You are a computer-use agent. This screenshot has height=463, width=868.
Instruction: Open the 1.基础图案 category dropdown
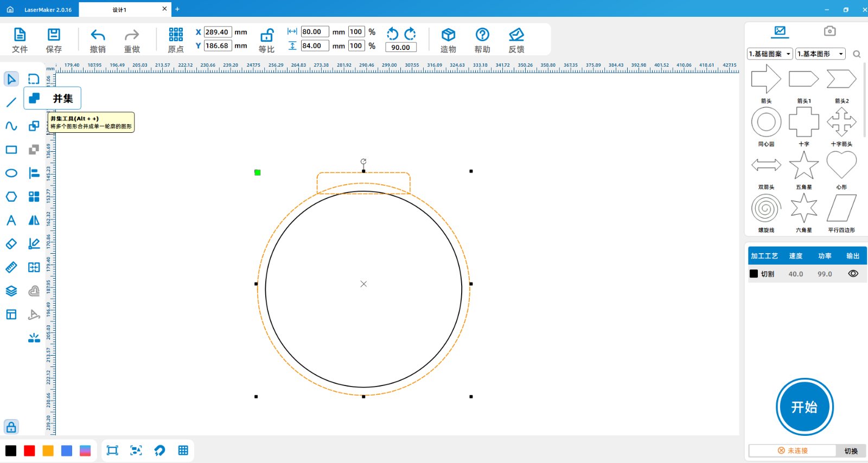pos(770,54)
